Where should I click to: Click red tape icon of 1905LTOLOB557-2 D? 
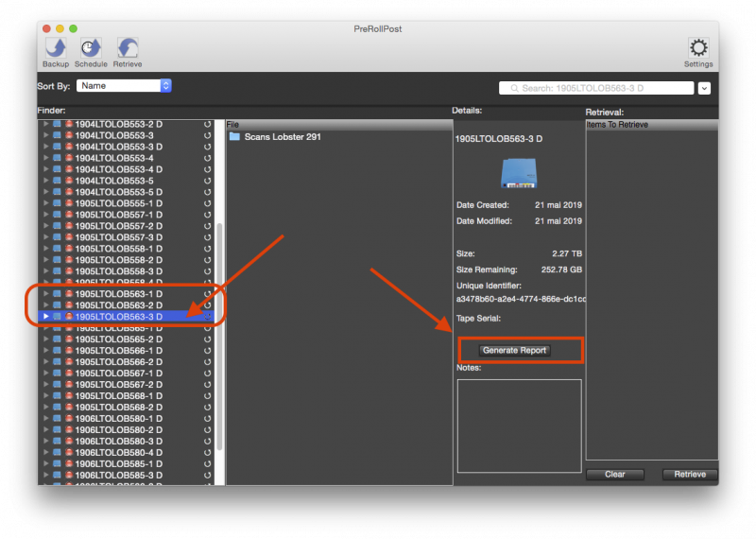[x=68, y=226]
